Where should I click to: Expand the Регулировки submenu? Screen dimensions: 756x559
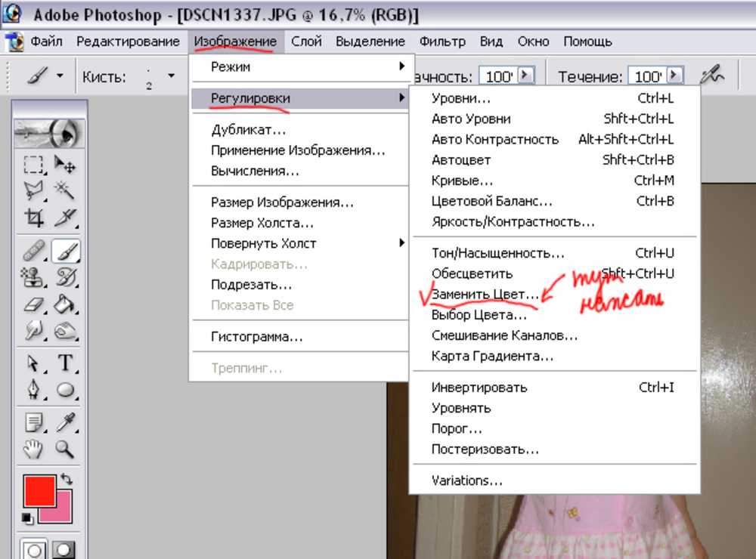pyautogui.click(x=299, y=98)
